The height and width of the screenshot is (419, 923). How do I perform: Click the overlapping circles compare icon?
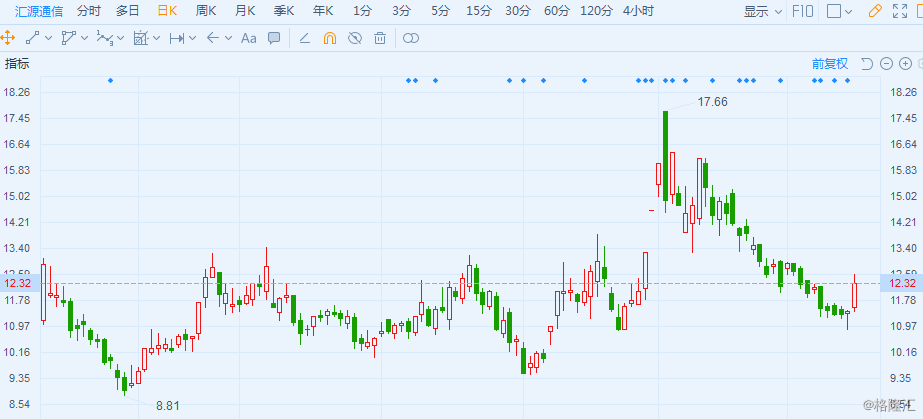coord(411,38)
